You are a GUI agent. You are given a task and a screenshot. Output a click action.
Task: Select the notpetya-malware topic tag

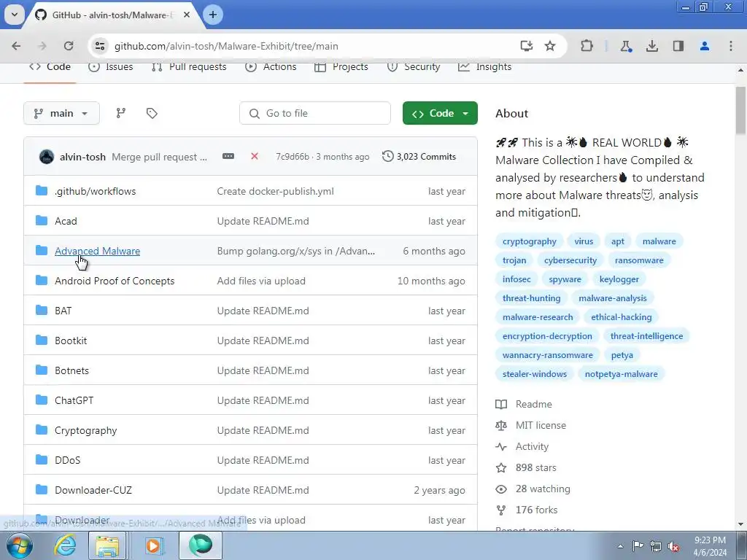[622, 374]
